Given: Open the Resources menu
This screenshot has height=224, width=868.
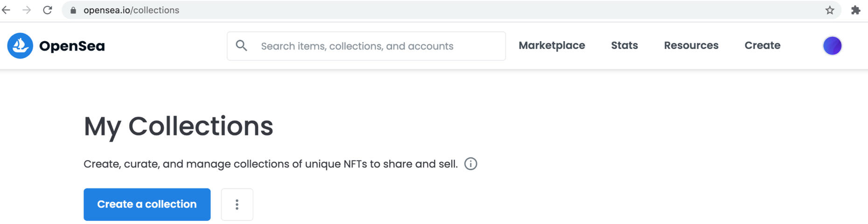Looking at the screenshot, I should pos(691,45).
